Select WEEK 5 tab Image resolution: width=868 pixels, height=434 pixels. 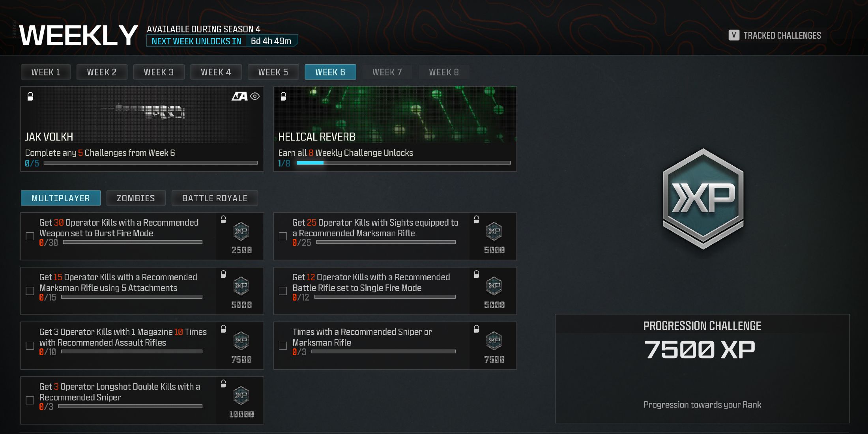(x=272, y=71)
